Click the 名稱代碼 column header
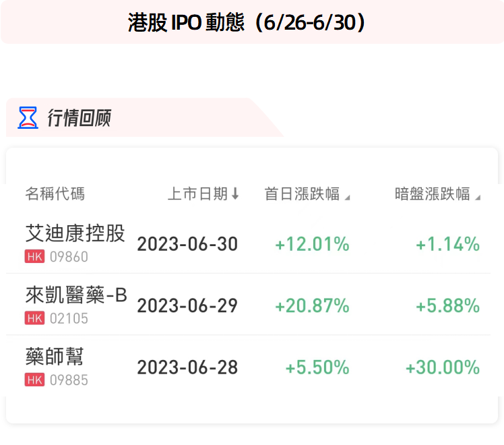Image resolution: width=504 pixels, height=445 pixels. [x=55, y=194]
